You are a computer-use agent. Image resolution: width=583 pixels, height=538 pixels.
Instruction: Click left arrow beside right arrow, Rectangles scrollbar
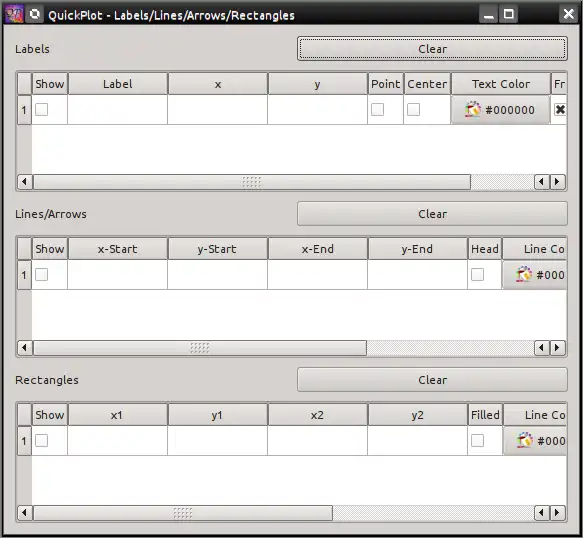pos(542,513)
